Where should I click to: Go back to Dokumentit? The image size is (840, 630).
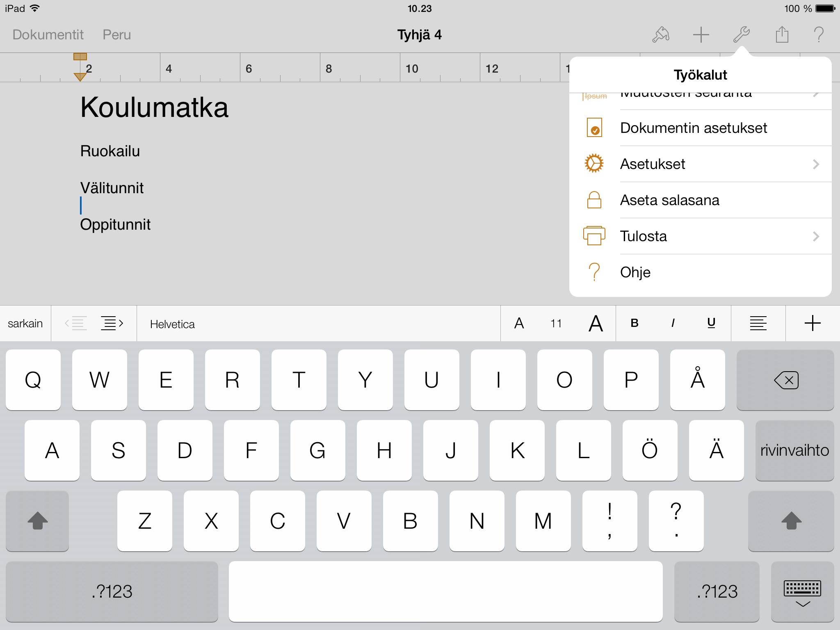(48, 35)
